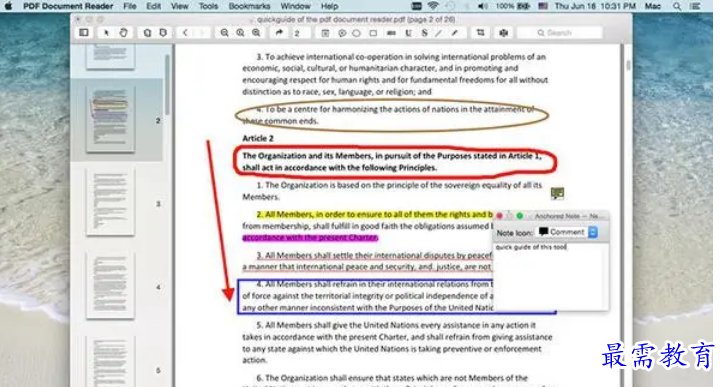
Task: Rotate the page right
Action: 163,33
